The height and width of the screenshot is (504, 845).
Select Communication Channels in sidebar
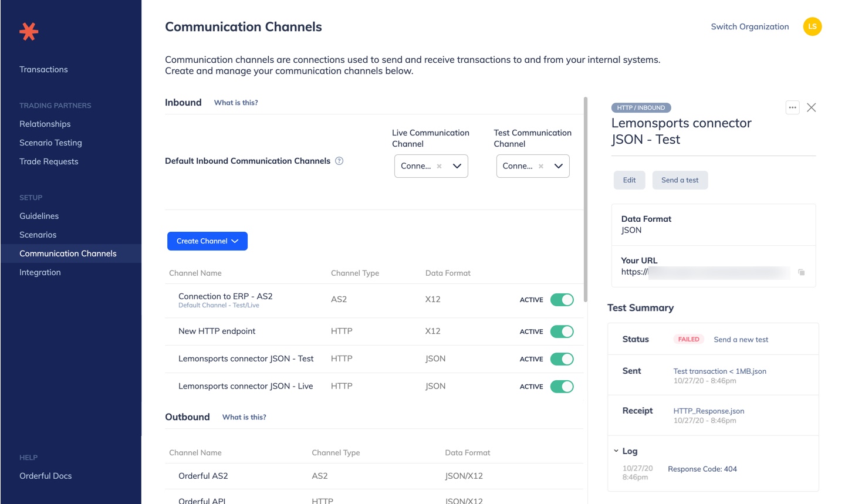68,253
